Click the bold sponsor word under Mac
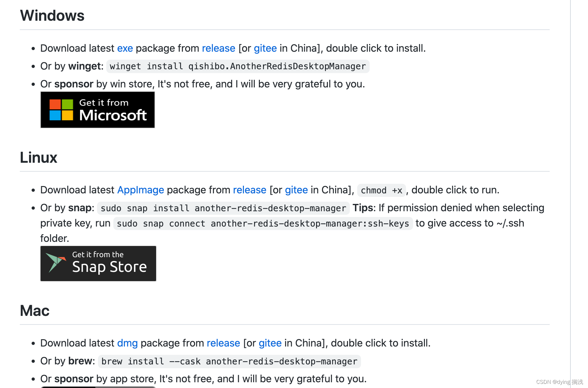Screen dimensions: 588x388 [74, 379]
